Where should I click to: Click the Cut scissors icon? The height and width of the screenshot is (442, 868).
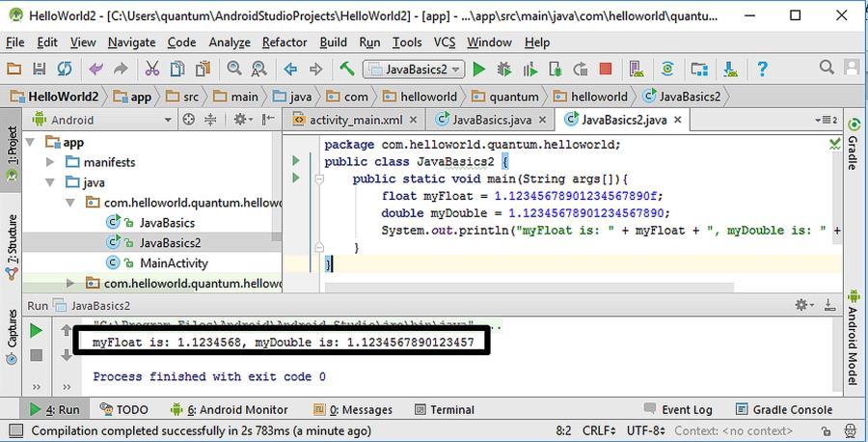(x=151, y=69)
